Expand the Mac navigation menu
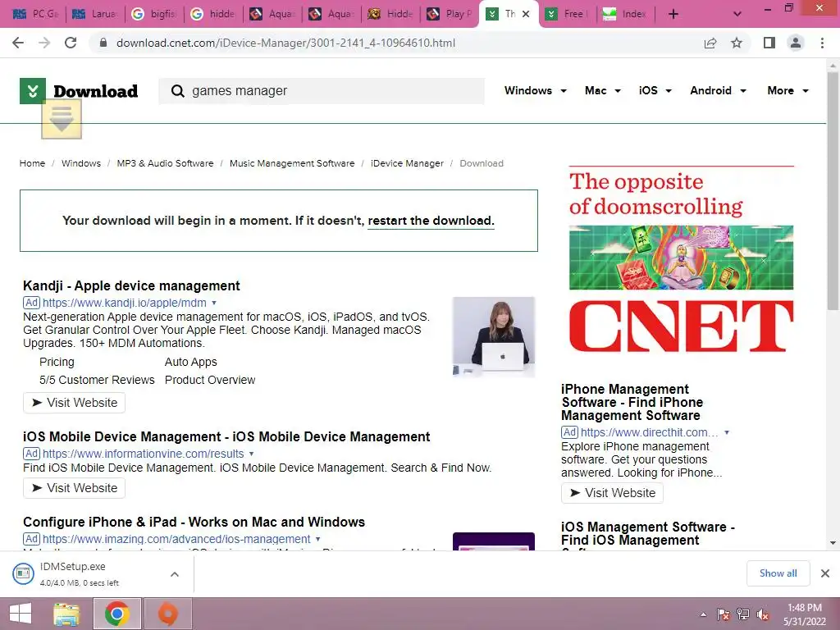 [603, 90]
